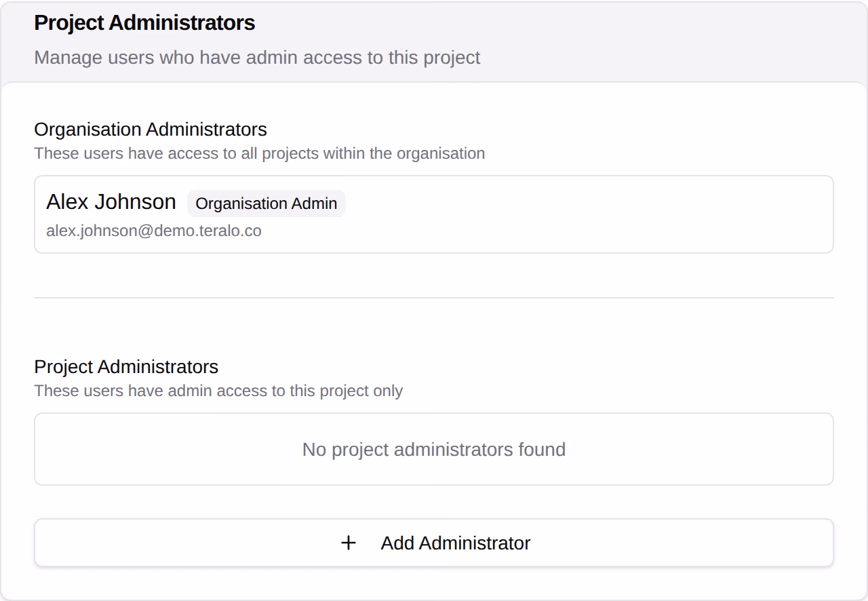Click the Organisation Admin badge

[267, 203]
